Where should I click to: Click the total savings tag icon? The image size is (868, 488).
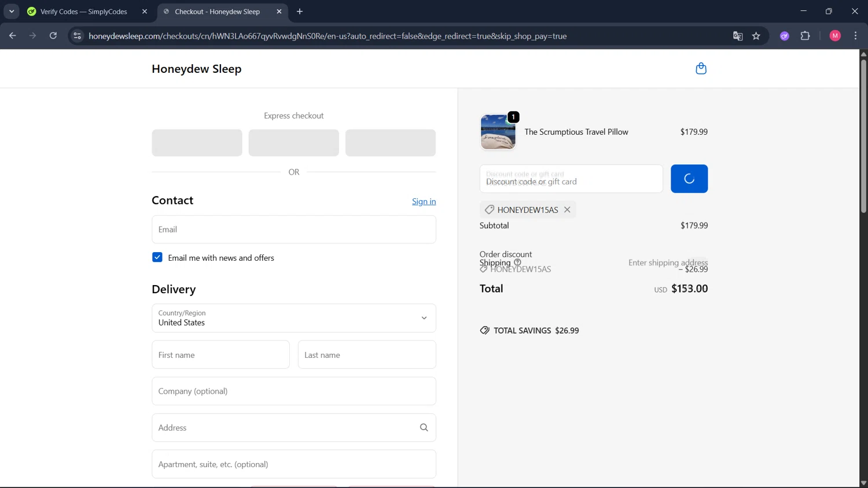pos(484,331)
